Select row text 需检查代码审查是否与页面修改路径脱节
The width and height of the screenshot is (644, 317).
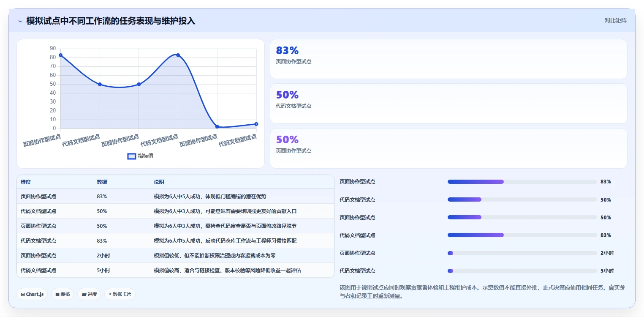pos(251,226)
